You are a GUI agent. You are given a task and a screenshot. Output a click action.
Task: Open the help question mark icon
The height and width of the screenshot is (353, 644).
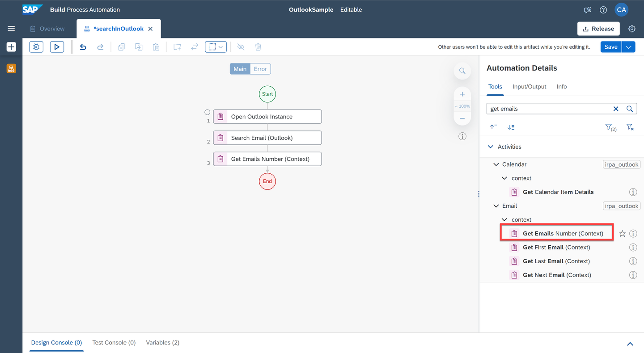tap(603, 10)
